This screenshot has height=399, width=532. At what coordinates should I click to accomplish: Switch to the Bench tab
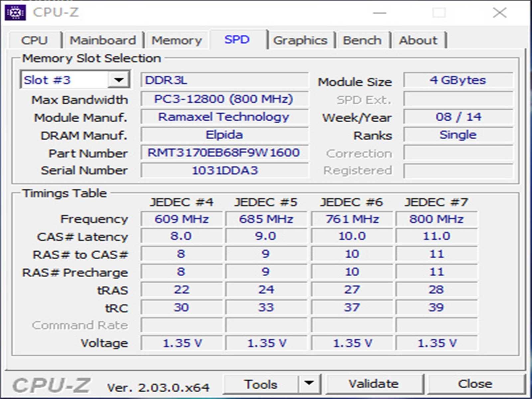tap(362, 41)
